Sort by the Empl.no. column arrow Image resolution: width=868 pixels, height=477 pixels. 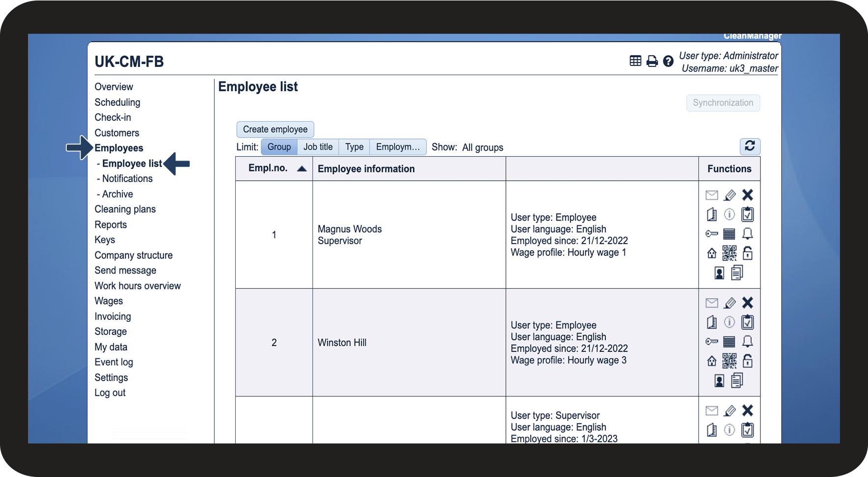(302, 168)
